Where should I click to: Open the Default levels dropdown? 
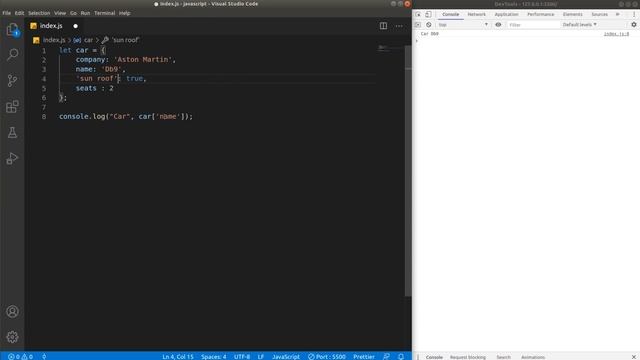point(580,24)
